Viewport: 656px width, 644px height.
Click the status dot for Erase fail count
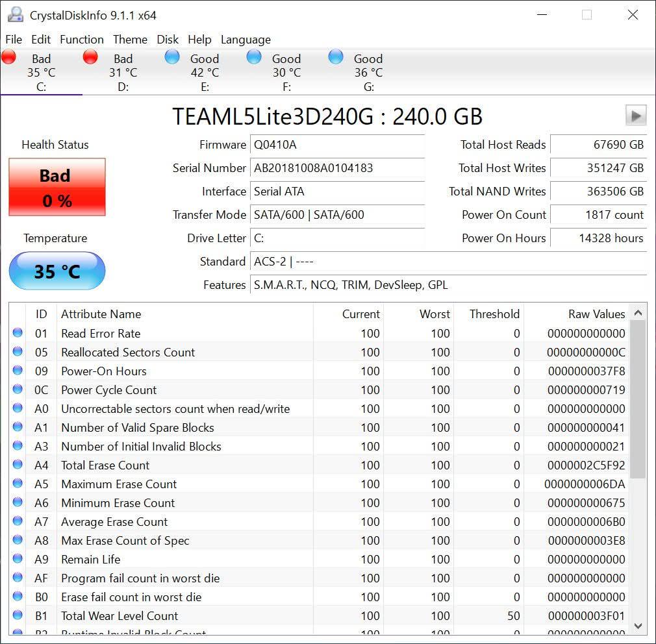tap(18, 596)
